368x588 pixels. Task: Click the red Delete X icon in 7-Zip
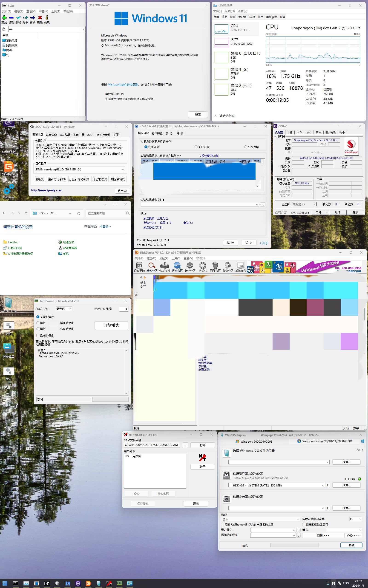(40, 17)
